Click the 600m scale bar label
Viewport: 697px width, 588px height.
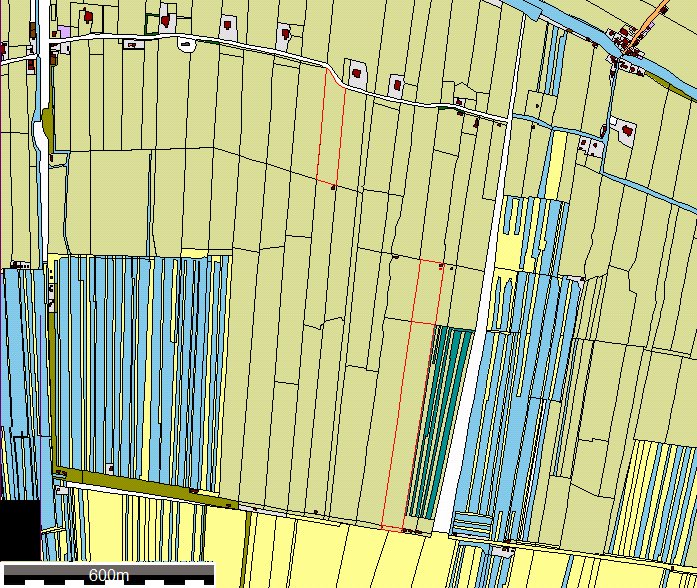(x=109, y=575)
